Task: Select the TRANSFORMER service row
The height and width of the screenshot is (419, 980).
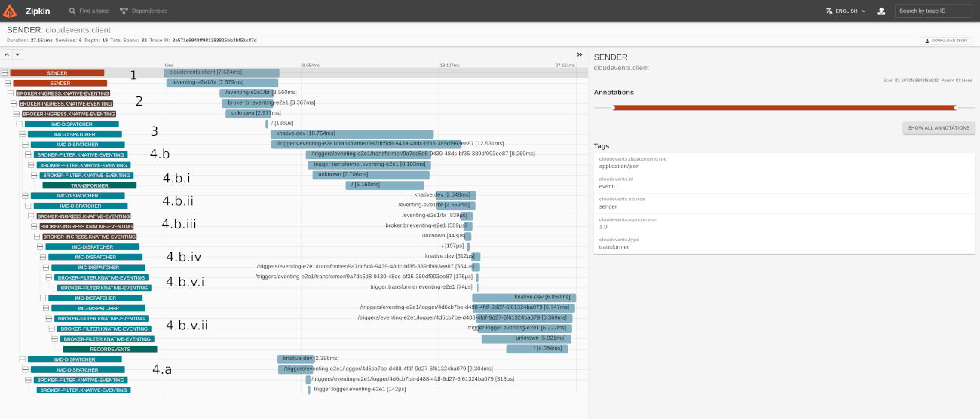Action: pos(89,185)
